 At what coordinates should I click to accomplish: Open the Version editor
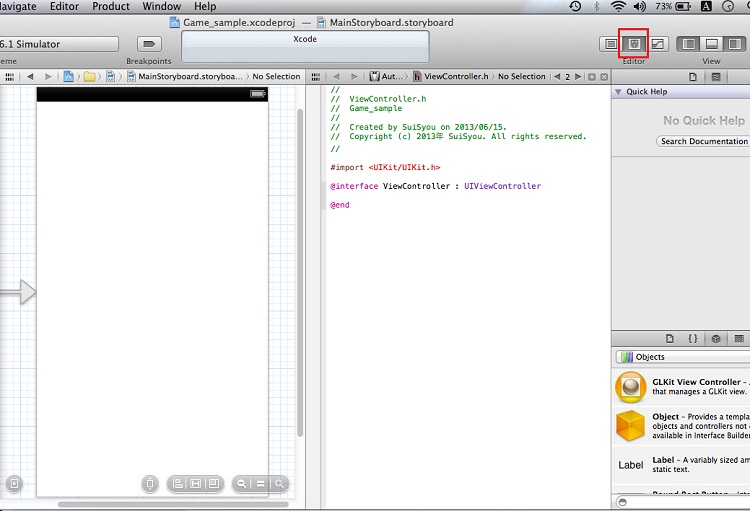coord(657,44)
